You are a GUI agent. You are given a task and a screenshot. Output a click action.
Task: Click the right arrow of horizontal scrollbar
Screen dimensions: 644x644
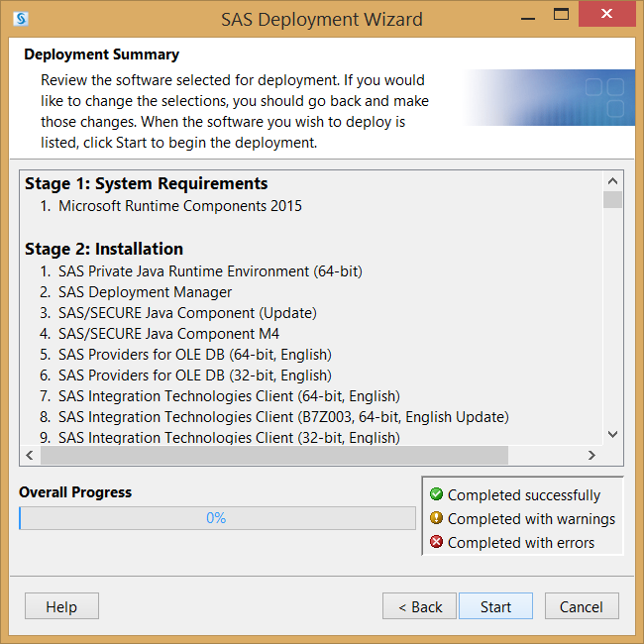591,455
